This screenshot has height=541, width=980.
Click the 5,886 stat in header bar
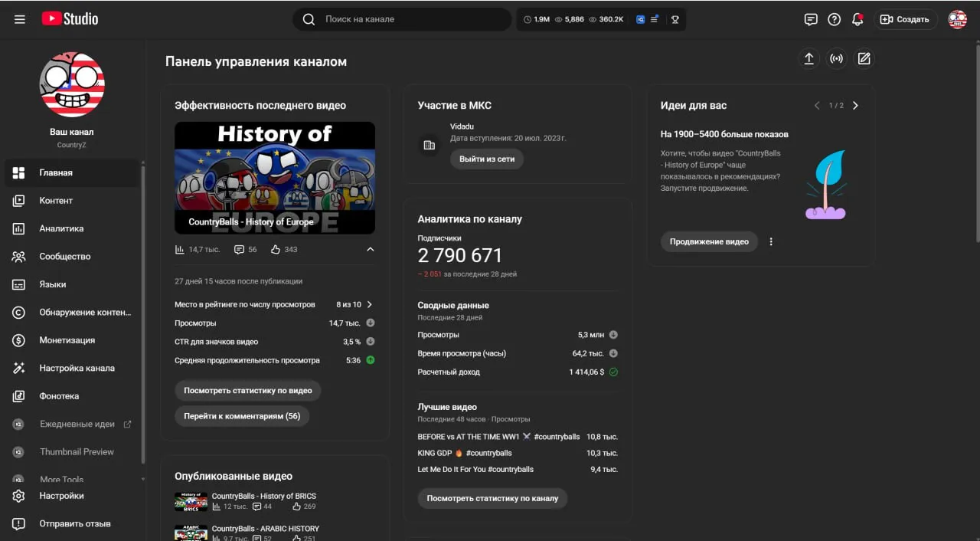(570, 19)
